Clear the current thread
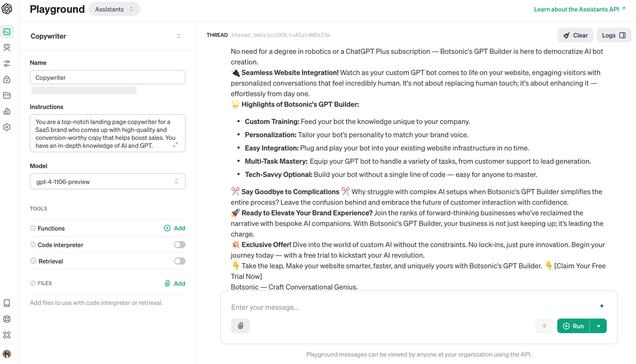Screen dimensions: 636x364 575,35
